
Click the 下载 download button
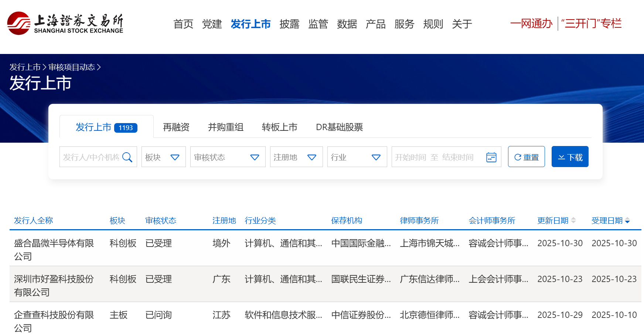[x=570, y=157]
